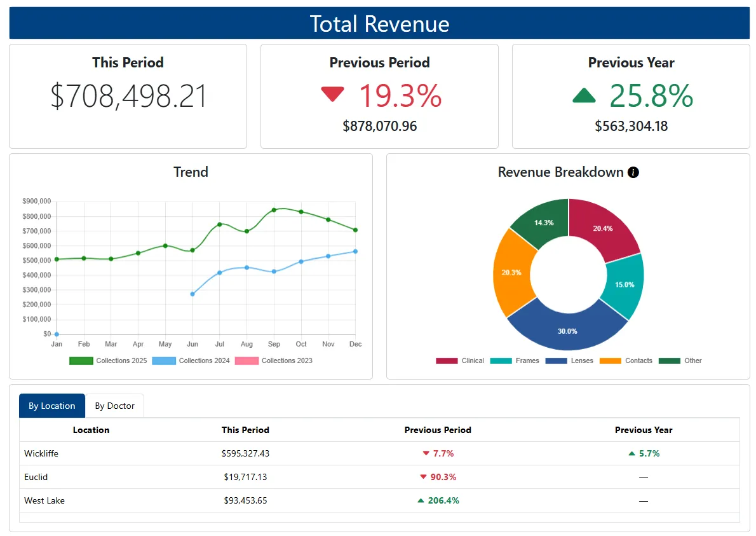Hide the Frames category in legend

[515, 361]
